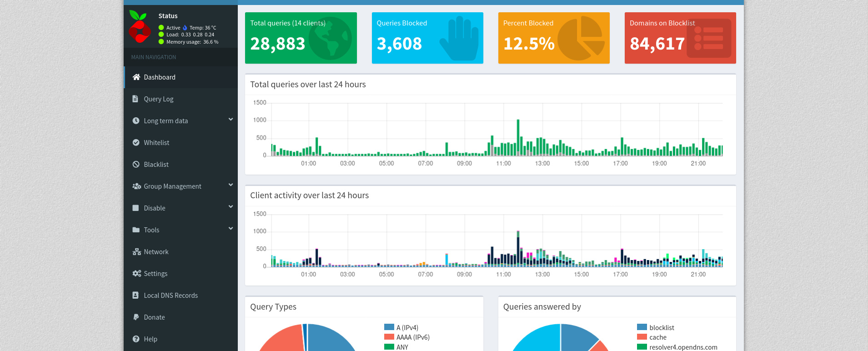Toggle the resolver4.opendns.com legend swatch
The image size is (868, 351).
coord(642,347)
